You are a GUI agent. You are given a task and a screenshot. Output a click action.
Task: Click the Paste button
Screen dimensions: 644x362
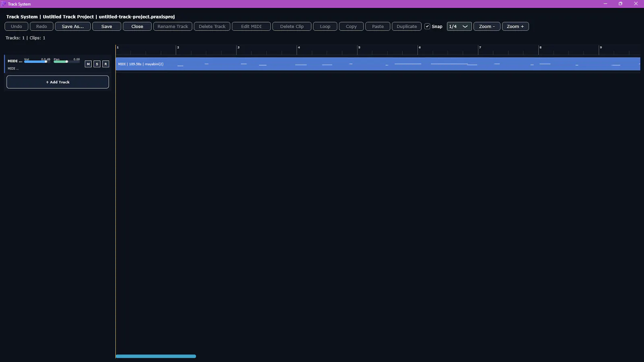[378, 27]
